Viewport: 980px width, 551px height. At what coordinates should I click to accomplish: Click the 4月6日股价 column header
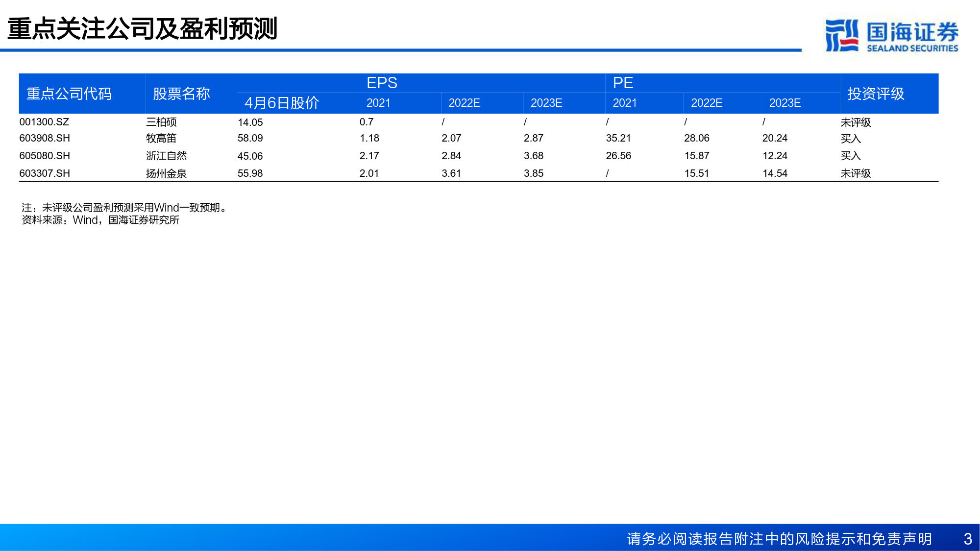282,103
